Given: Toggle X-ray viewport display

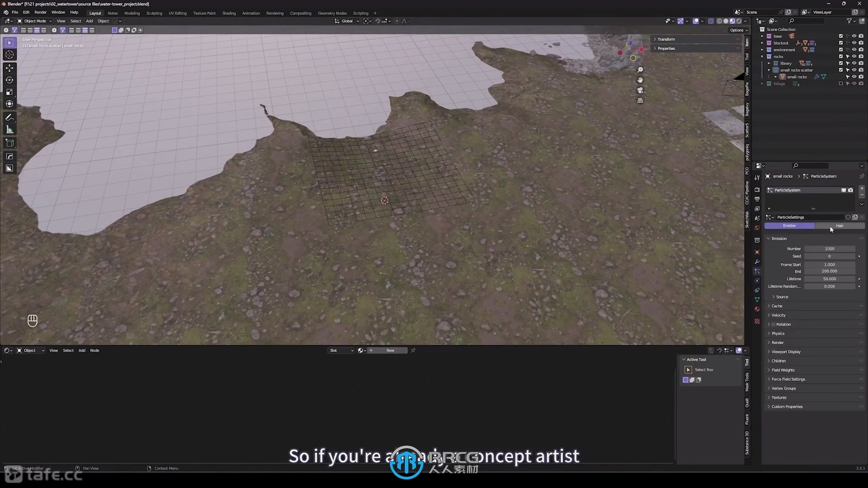Looking at the screenshot, I should 711,21.
